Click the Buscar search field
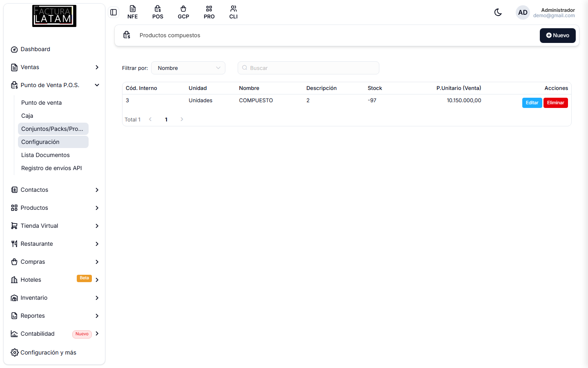 (x=308, y=68)
